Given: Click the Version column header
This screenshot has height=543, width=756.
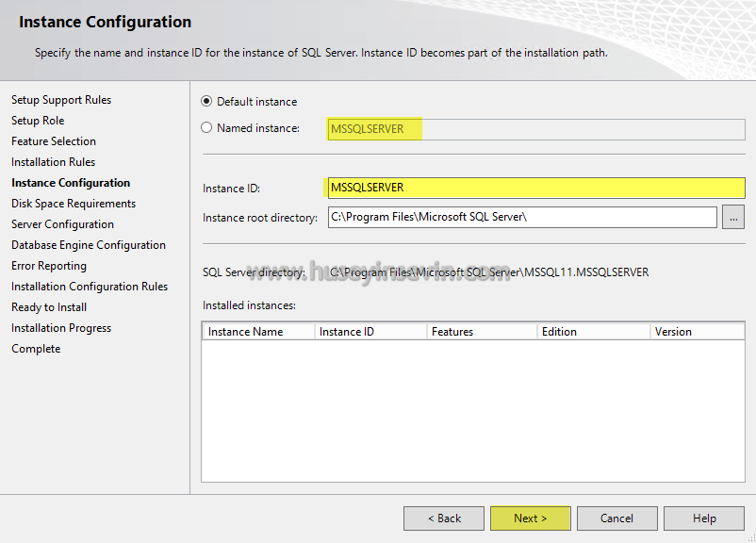Looking at the screenshot, I should 698,332.
